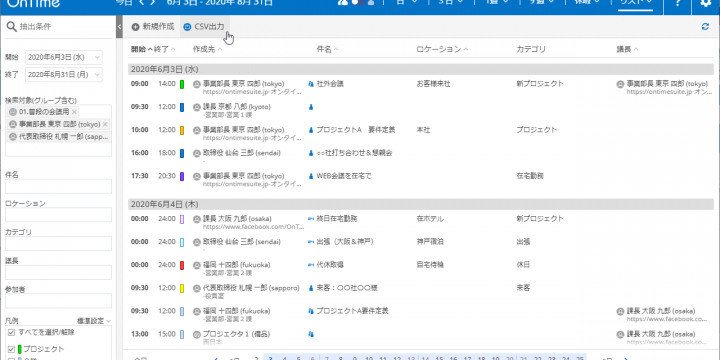
Task: Click the all-day icon next to 出張（大阪＆神戸）
Action: pyautogui.click(x=311, y=242)
